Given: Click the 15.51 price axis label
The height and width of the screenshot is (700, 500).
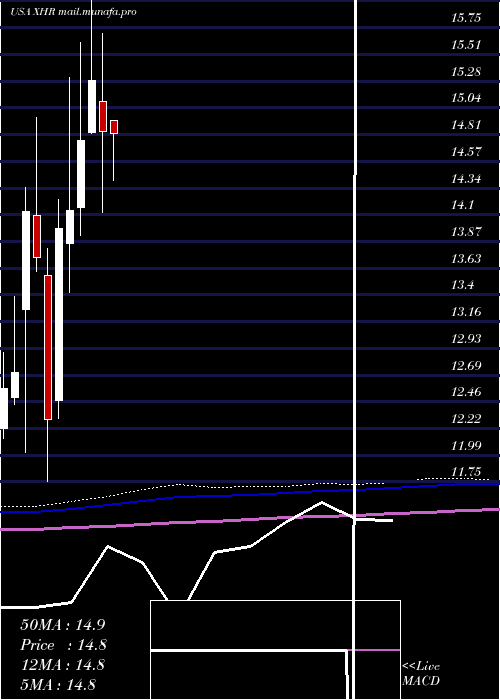Looking at the screenshot, I should coord(466,45).
